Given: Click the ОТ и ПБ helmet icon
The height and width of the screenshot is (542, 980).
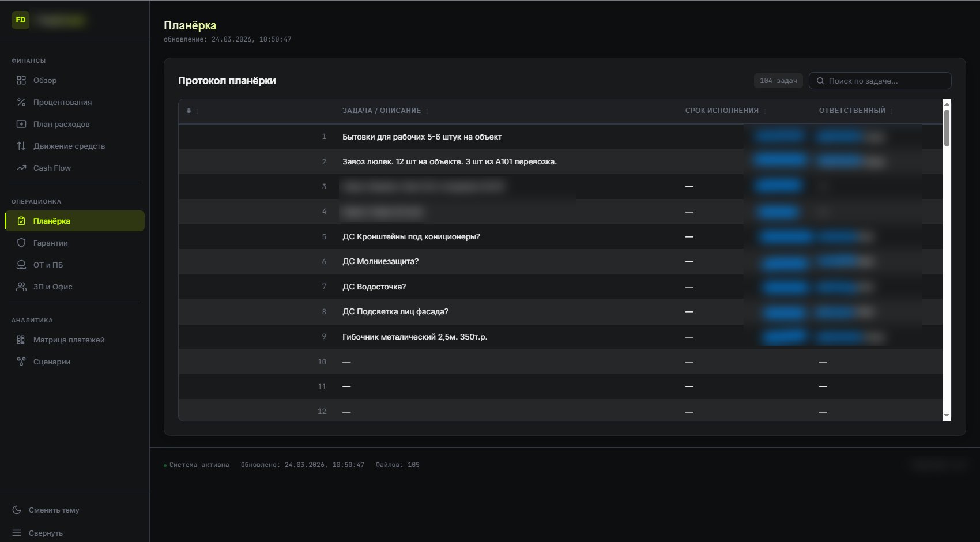Looking at the screenshot, I should (x=21, y=265).
